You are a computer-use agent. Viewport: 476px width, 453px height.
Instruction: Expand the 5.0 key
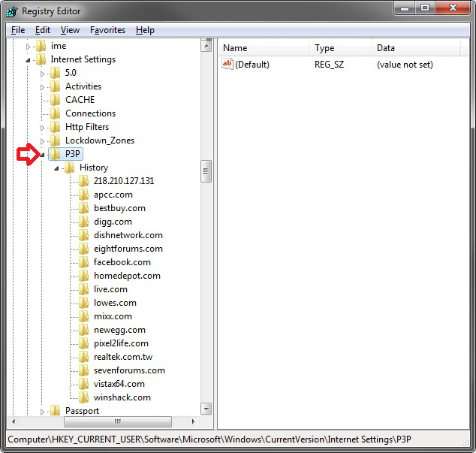(x=42, y=74)
